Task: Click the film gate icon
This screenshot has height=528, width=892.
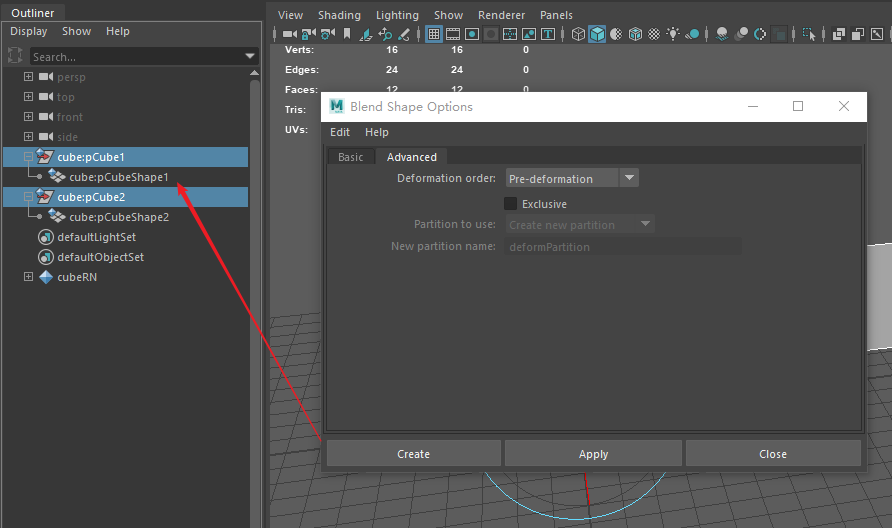Action: (x=453, y=34)
